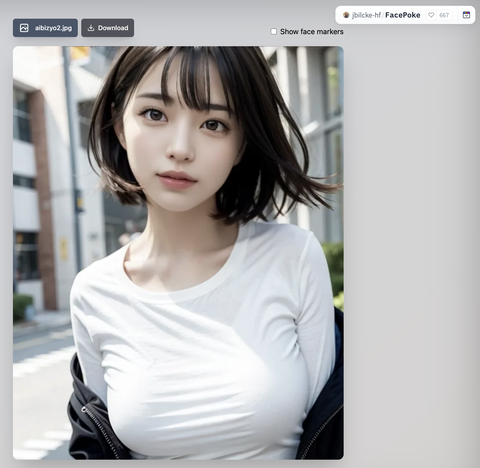
Task: Click the 667 likes count
Action: click(x=444, y=15)
